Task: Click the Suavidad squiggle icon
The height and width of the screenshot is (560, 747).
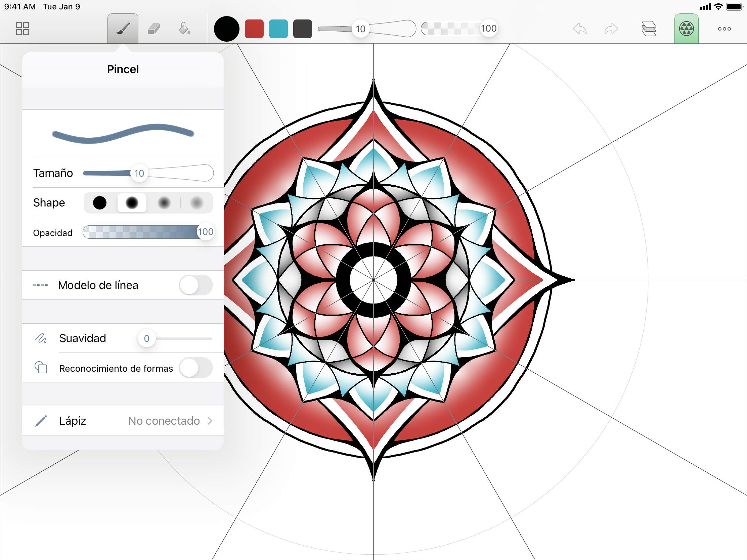Action: pos(41,338)
